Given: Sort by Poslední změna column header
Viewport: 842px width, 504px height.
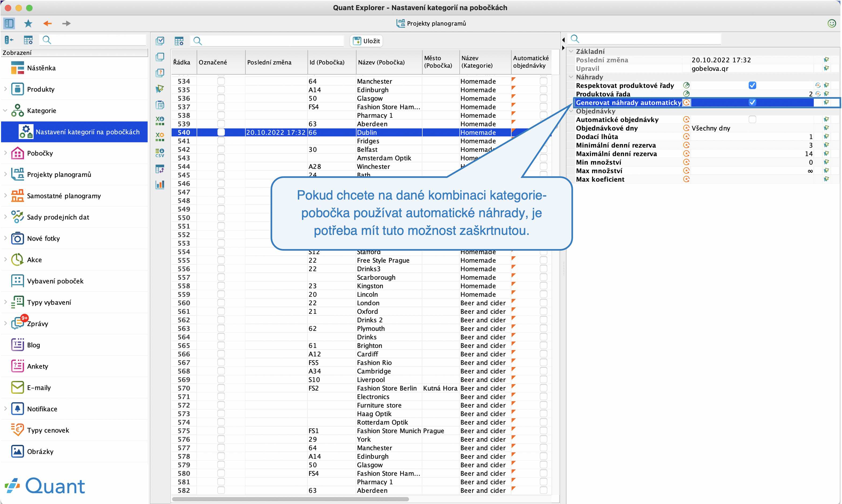Looking at the screenshot, I should 276,62.
